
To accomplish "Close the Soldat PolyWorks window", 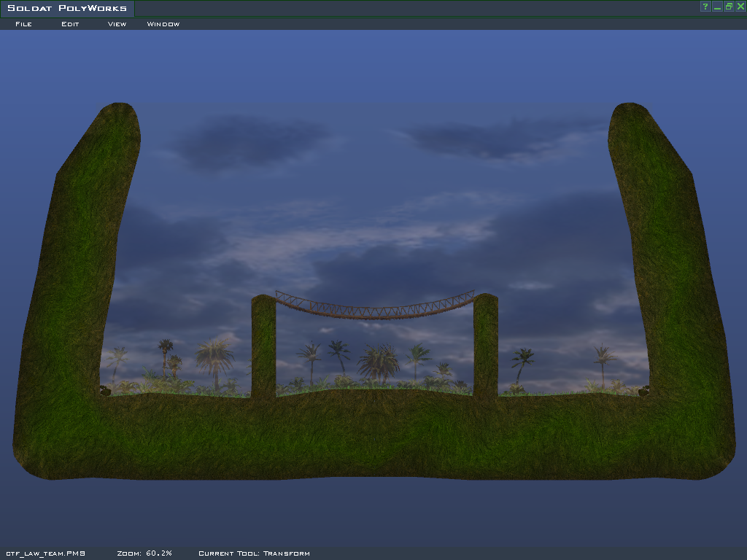I will tap(740, 7).
